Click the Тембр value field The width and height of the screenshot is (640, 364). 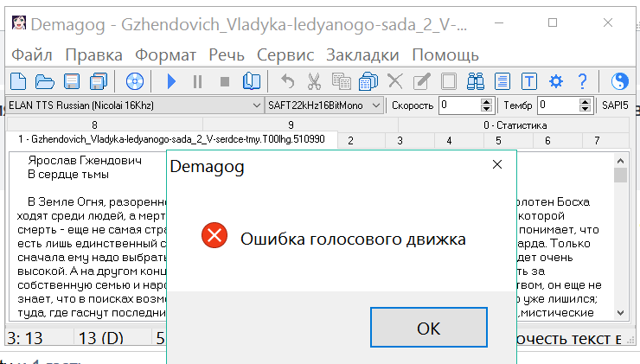[x=558, y=105]
